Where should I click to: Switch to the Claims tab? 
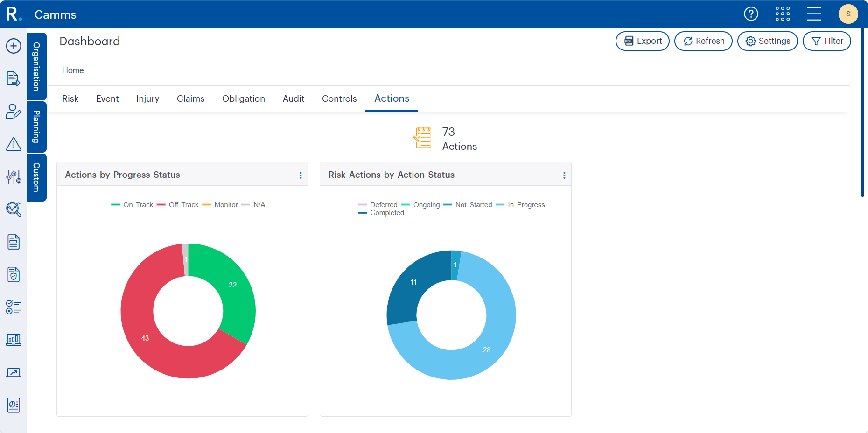[190, 98]
